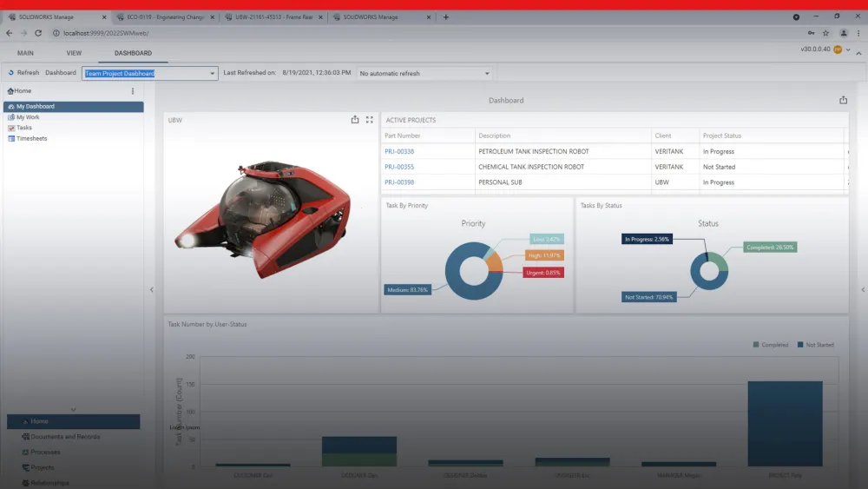Expand the module list down chevron
This screenshot has height=489, width=868.
(74, 410)
